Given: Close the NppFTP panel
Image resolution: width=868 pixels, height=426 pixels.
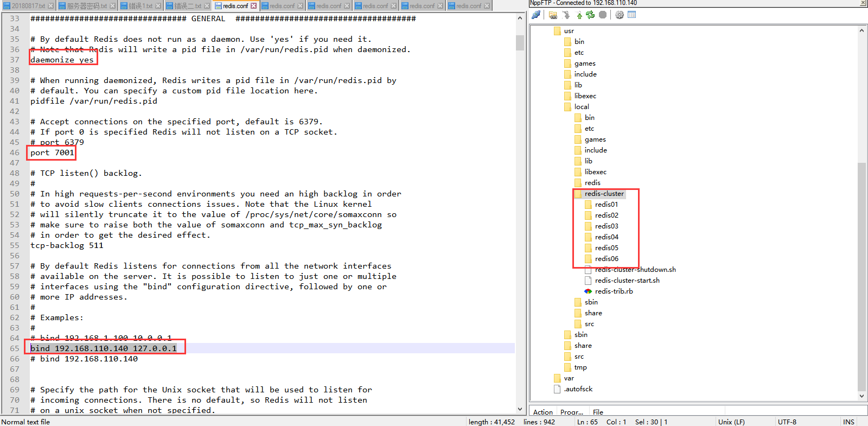Looking at the screenshot, I should (x=863, y=3).
